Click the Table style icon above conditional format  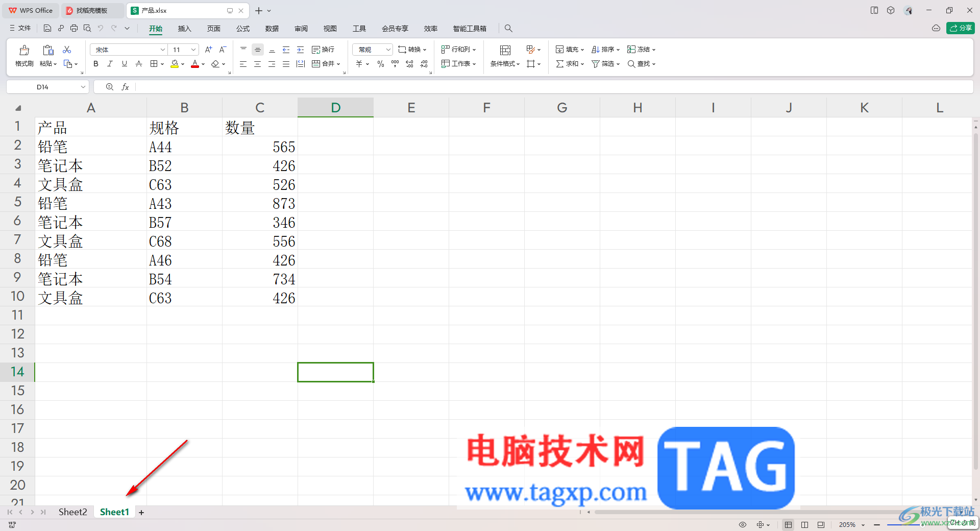[x=505, y=50]
